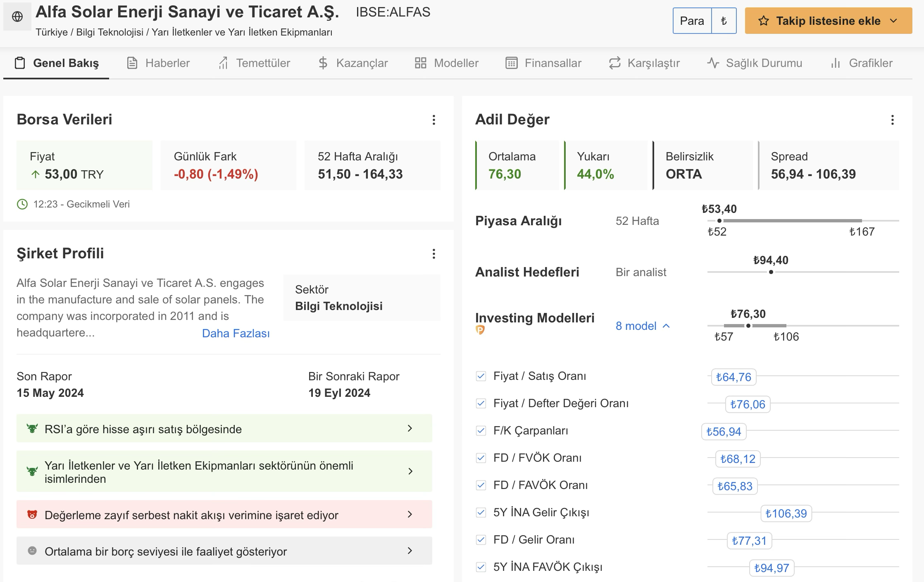Expand Yarı İletkenler sector insight row

pos(224,471)
